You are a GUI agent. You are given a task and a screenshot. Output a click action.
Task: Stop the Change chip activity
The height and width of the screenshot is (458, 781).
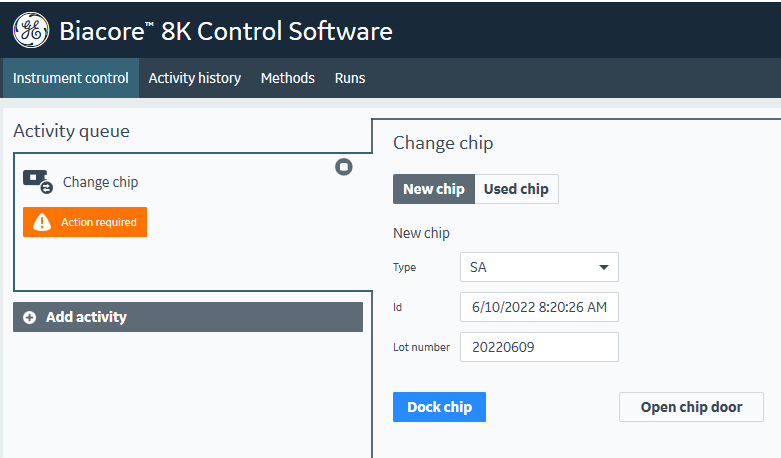pos(344,167)
